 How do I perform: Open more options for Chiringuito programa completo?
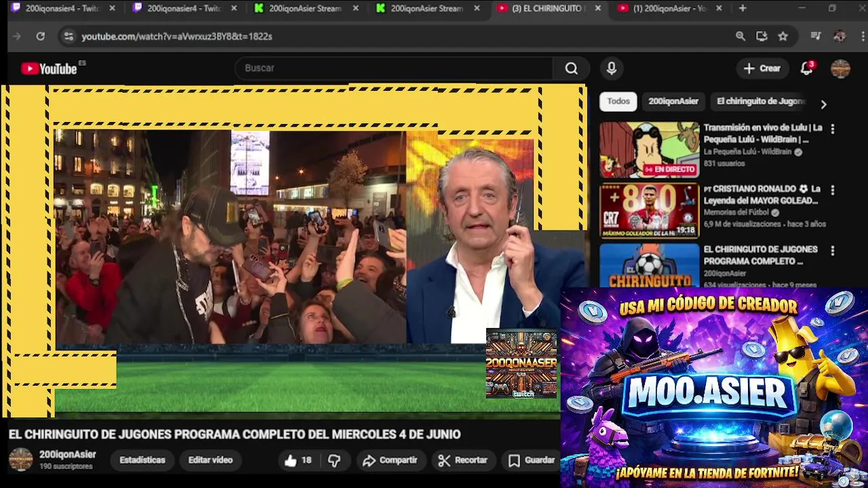point(833,251)
